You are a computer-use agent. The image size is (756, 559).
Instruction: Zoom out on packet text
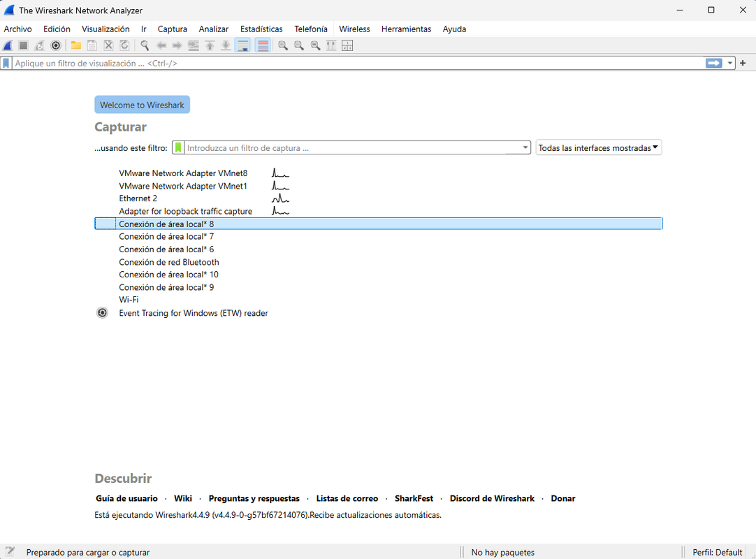coord(299,45)
